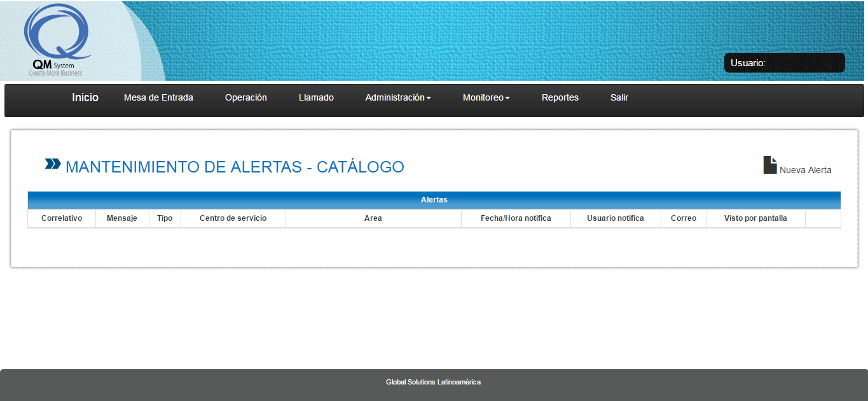Click the Global Solutions Latinoamérica footer text
Screen dimensions: 868x401
coord(433,382)
